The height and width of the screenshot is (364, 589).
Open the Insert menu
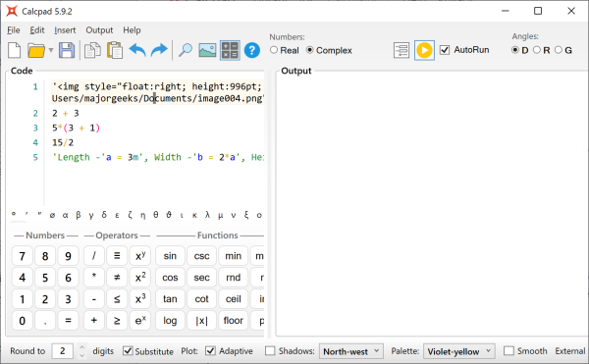(65, 30)
